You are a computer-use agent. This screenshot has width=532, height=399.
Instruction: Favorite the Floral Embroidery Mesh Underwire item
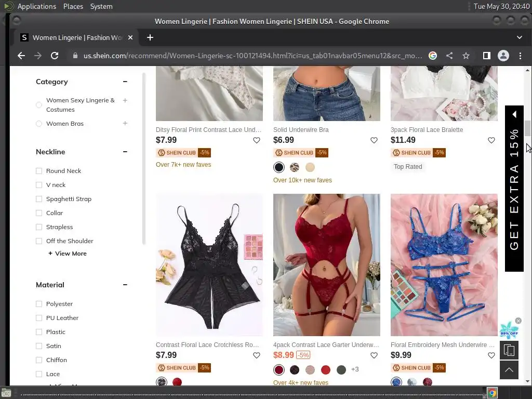491,355
